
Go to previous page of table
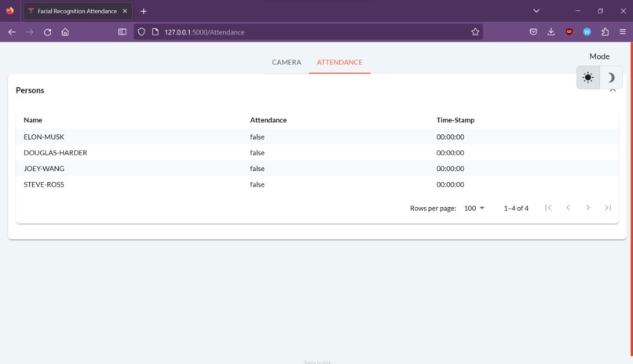click(x=568, y=208)
